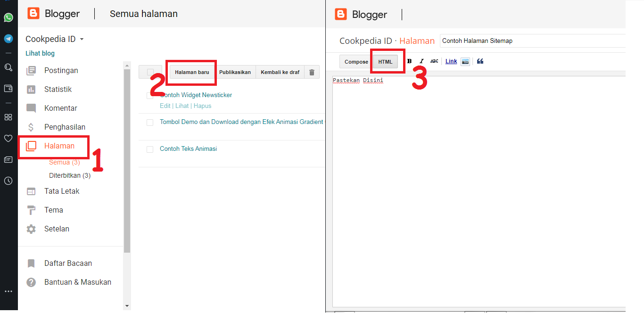This screenshot has height=313, width=644.
Task: Open Komentar in the menu
Action: [61, 108]
